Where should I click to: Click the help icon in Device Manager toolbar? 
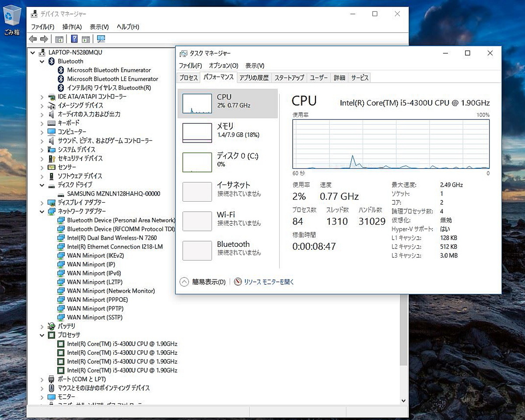tap(74, 39)
